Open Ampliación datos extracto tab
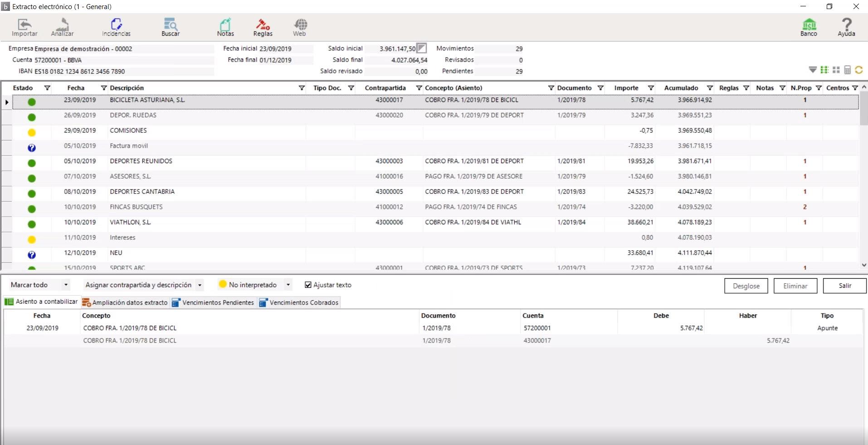Image resolution: width=868 pixels, height=445 pixels. (125, 303)
